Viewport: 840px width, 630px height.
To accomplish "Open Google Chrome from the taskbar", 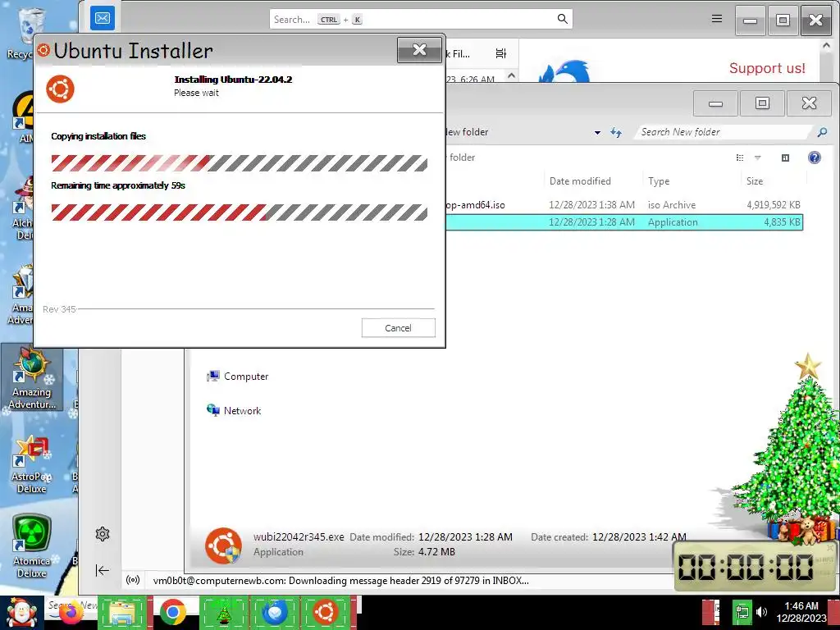I will 172,613.
